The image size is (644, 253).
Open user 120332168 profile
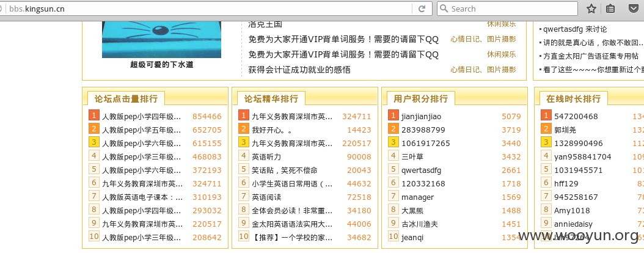(x=423, y=183)
